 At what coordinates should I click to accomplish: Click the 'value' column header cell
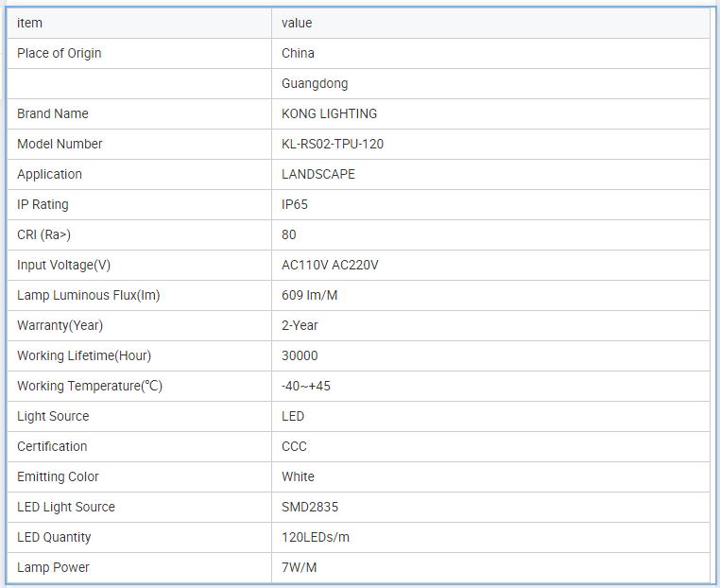(x=297, y=23)
